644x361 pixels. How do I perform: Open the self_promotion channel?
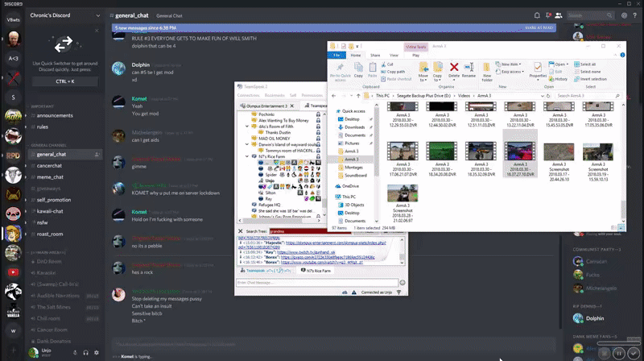point(54,200)
